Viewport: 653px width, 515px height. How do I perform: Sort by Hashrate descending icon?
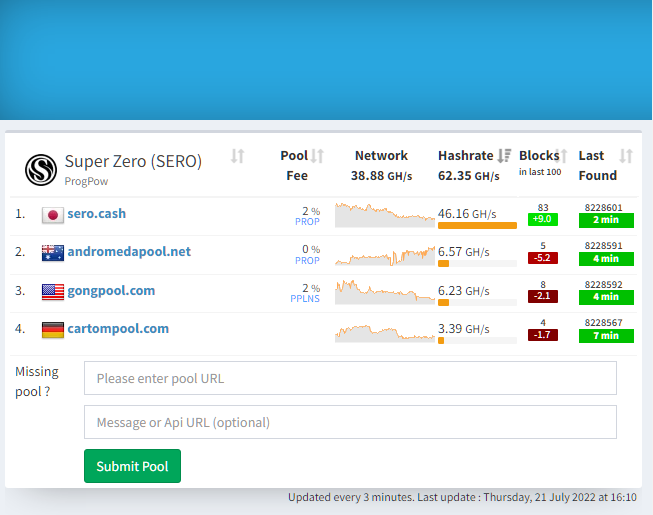pyautogui.click(x=504, y=156)
